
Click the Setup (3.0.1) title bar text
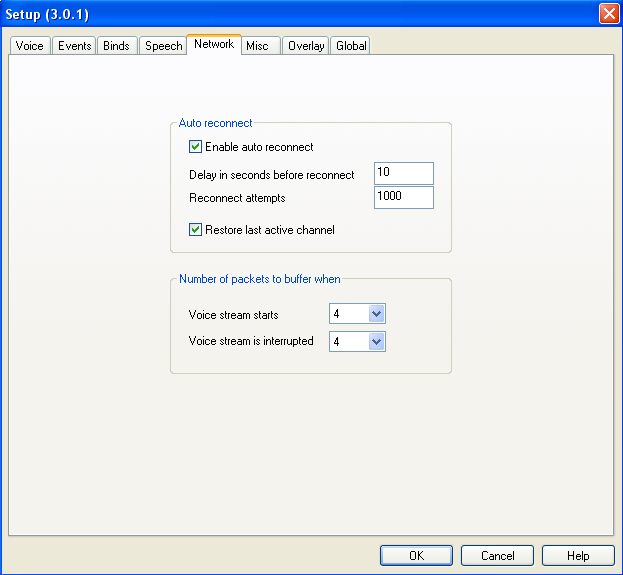(x=47, y=14)
